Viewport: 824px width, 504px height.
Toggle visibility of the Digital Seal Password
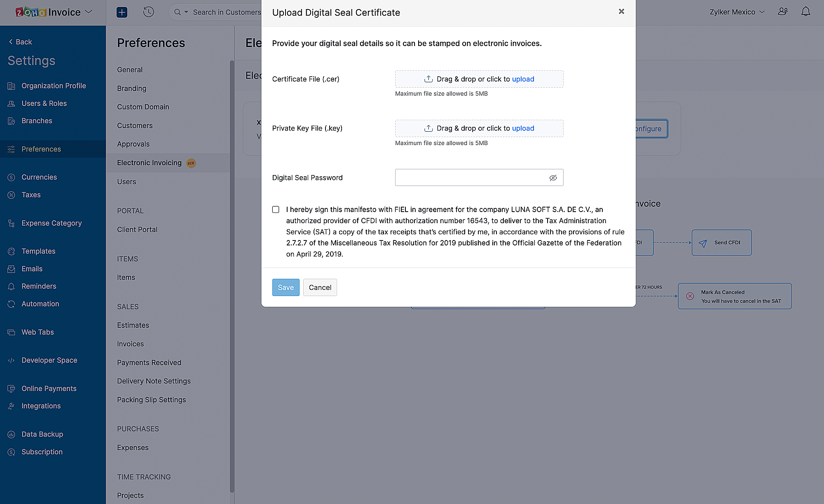(x=553, y=177)
